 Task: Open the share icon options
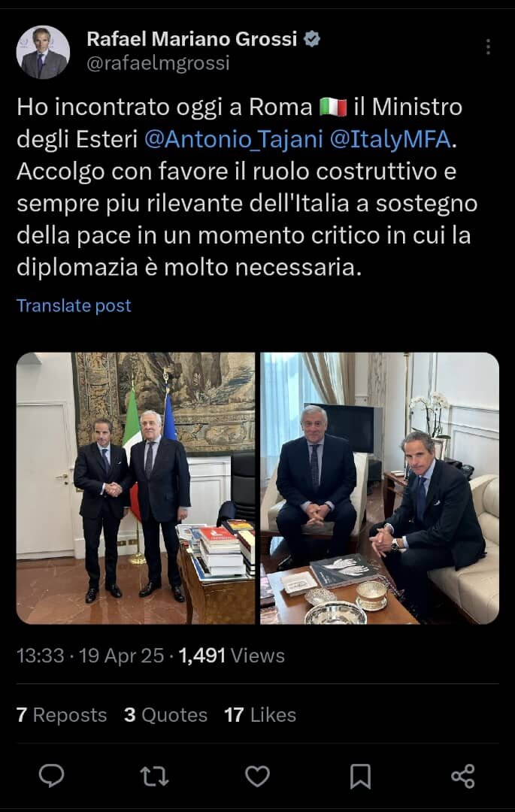[x=462, y=776]
